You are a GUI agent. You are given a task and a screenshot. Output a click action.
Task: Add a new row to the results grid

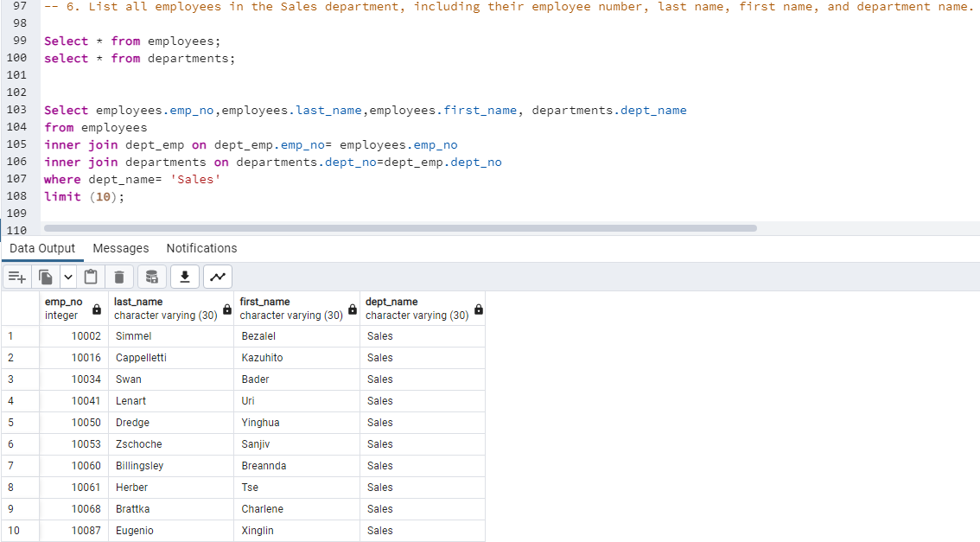(17, 277)
